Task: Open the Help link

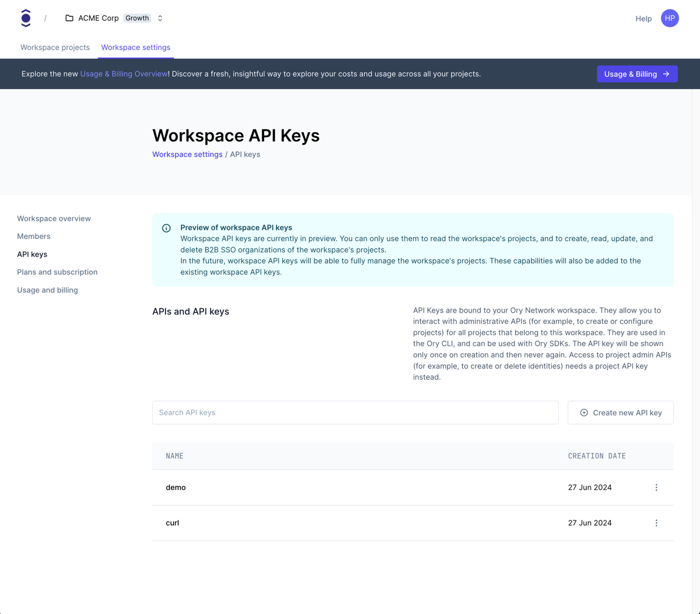Action: (643, 19)
